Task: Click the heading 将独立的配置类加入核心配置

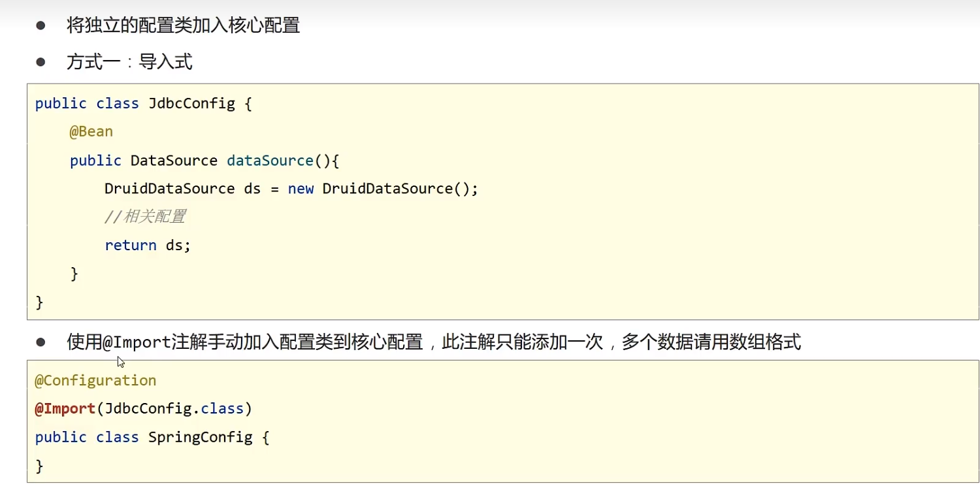Action: coord(183,25)
